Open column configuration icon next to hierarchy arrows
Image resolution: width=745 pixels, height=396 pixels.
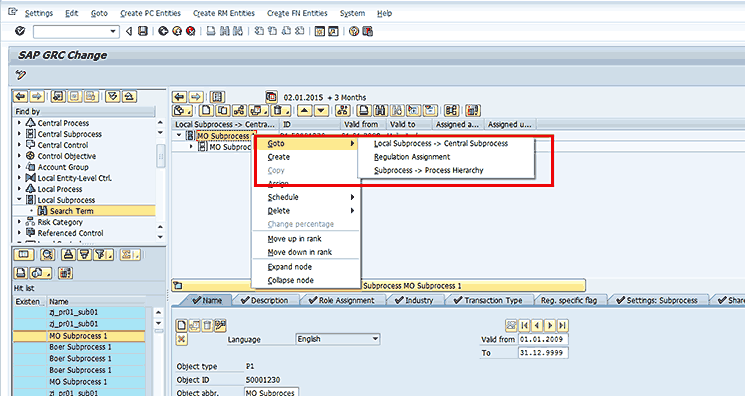tap(217, 97)
